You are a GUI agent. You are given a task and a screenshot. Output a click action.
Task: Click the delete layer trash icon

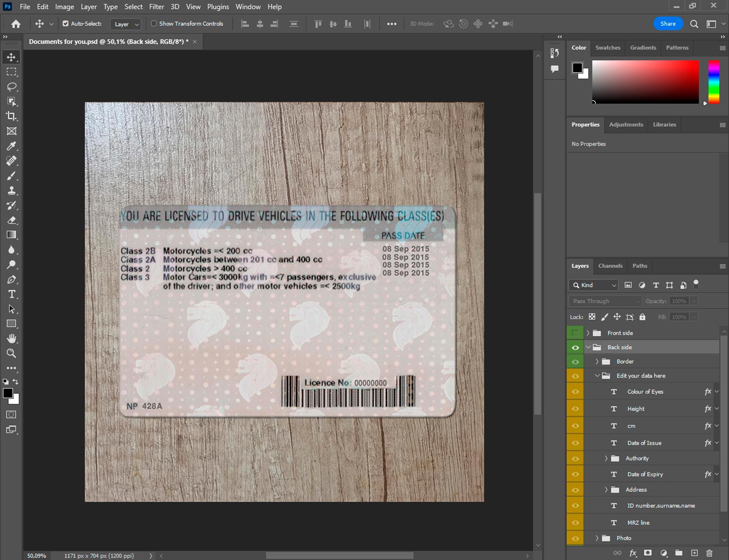pos(709,553)
